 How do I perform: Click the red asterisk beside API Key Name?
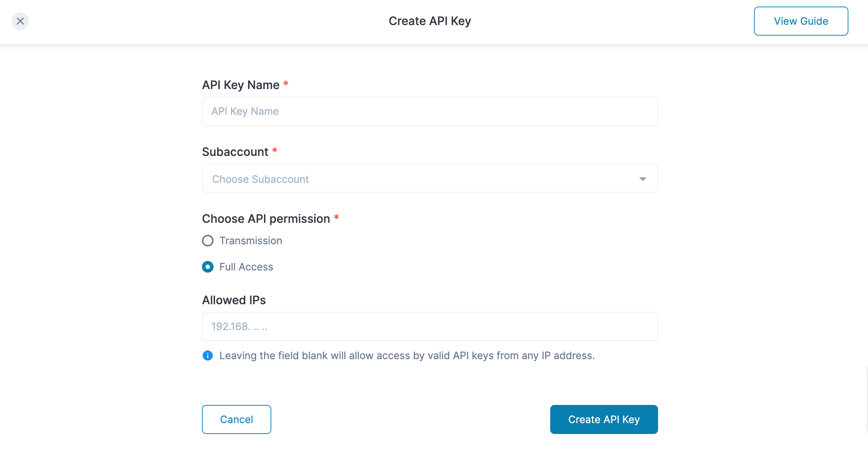coord(286,84)
